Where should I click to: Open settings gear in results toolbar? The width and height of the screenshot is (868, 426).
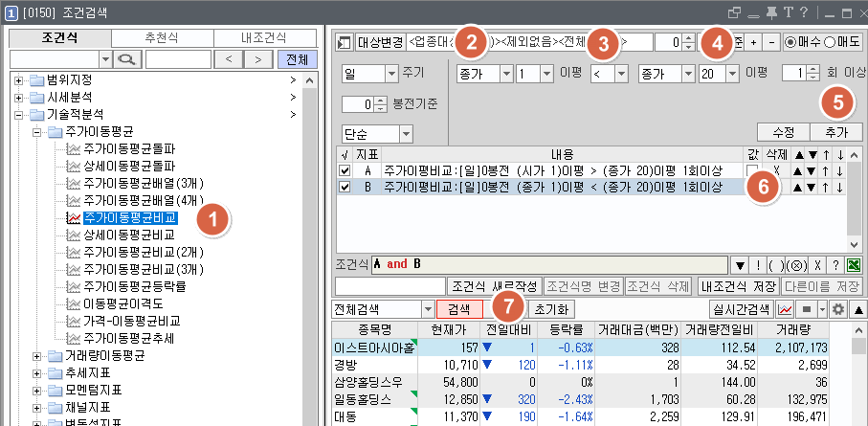(838, 308)
